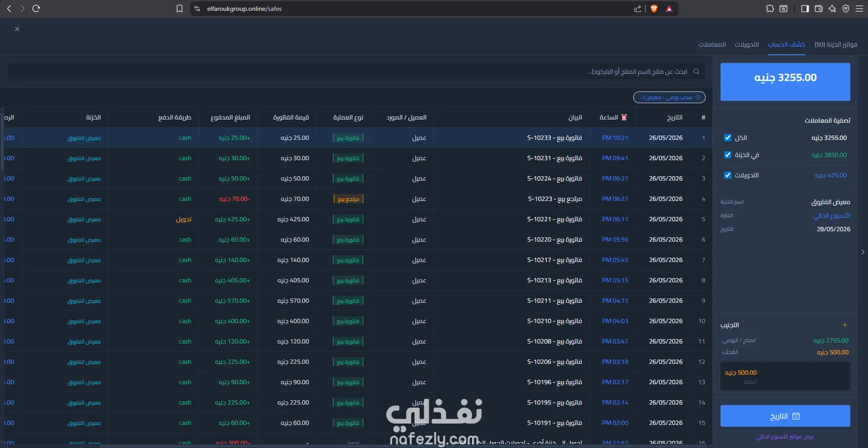The width and height of the screenshot is (868, 448).
Task: Open Brave Shields lion icon
Action: [x=654, y=9]
